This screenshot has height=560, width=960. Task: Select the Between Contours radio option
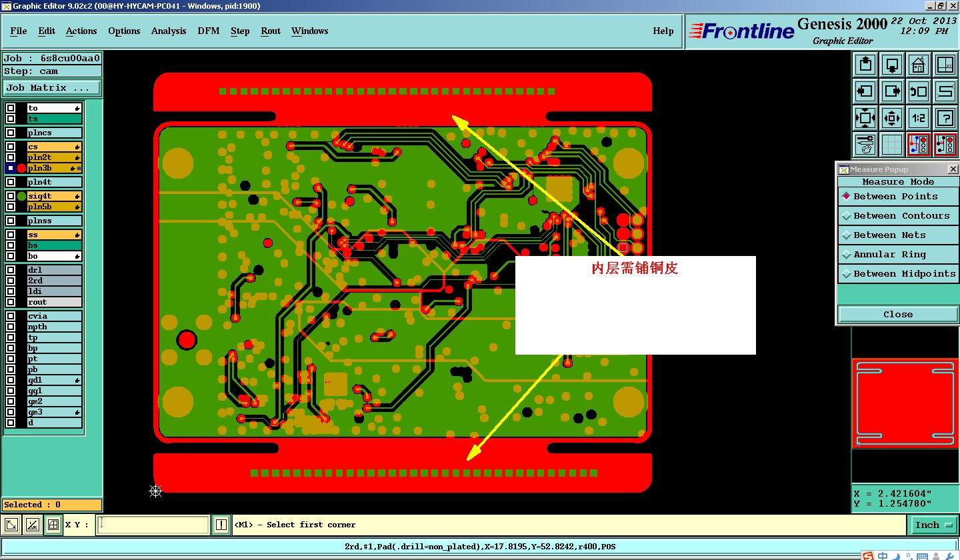897,216
